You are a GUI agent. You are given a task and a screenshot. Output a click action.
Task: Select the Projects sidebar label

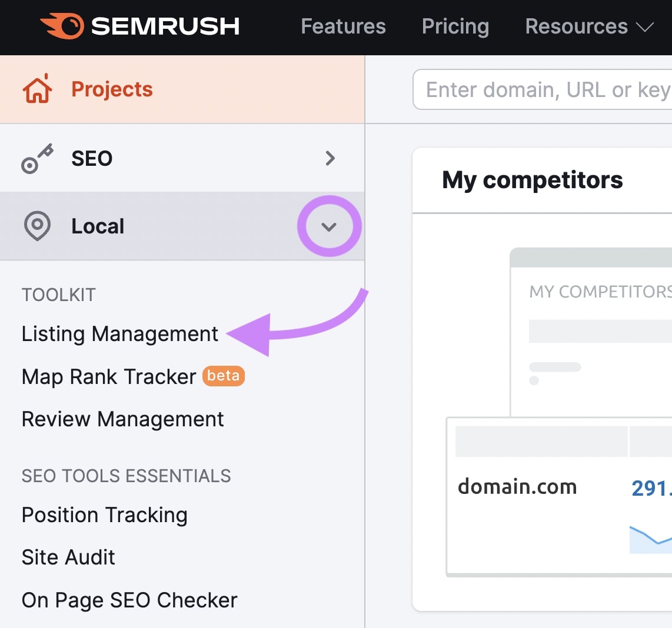[x=112, y=89]
